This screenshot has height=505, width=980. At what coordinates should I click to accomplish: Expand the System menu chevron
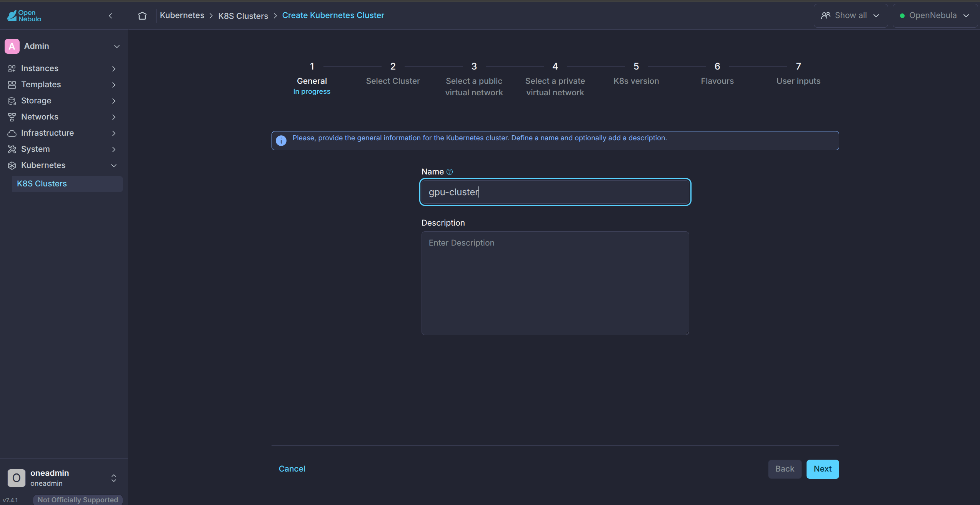(113, 149)
